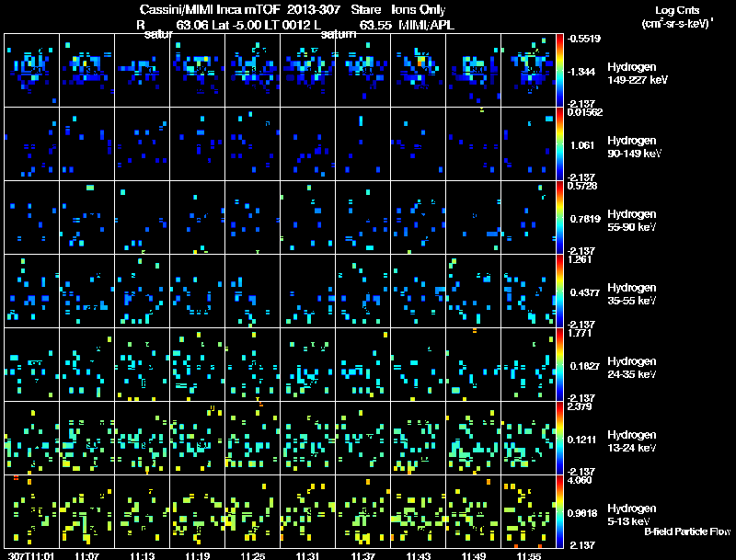Open the 149-227 keV image at 11:07
The width and height of the screenshot is (736, 560).
point(86,71)
